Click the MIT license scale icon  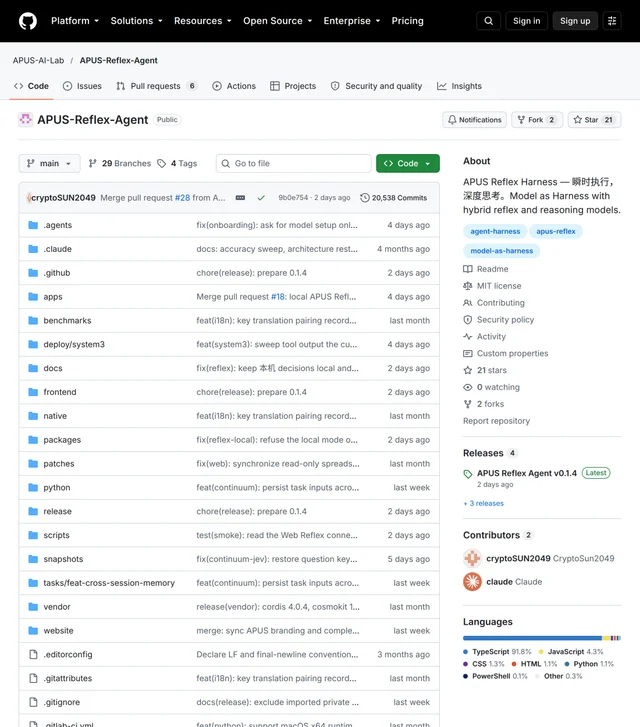click(x=467, y=286)
